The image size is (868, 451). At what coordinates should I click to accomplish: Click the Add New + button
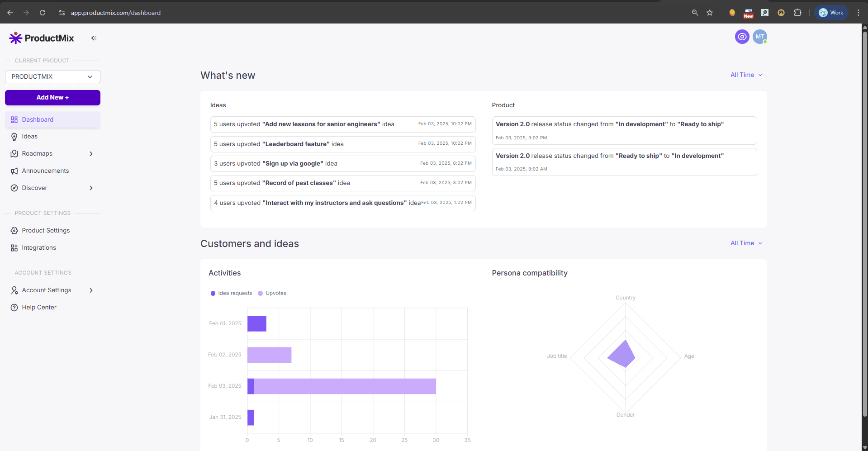pyautogui.click(x=52, y=98)
